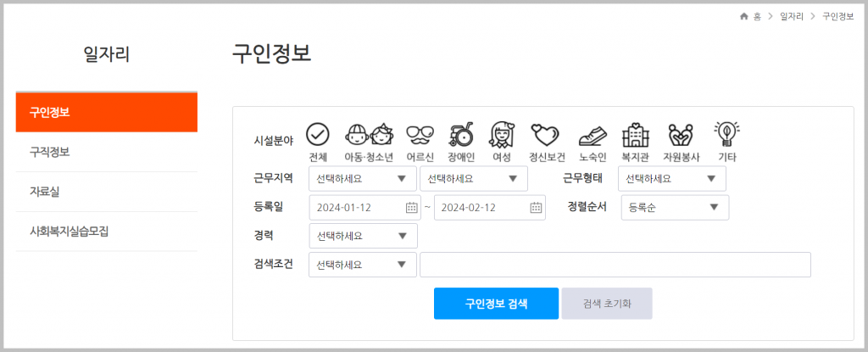Go to 사회복지실습모집 sidebar item
This screenshot has height=352, width=868.
coord(106,232)
